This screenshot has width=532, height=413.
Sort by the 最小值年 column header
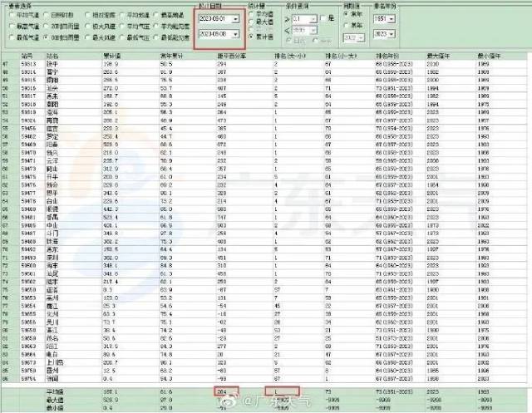point(489,56)
